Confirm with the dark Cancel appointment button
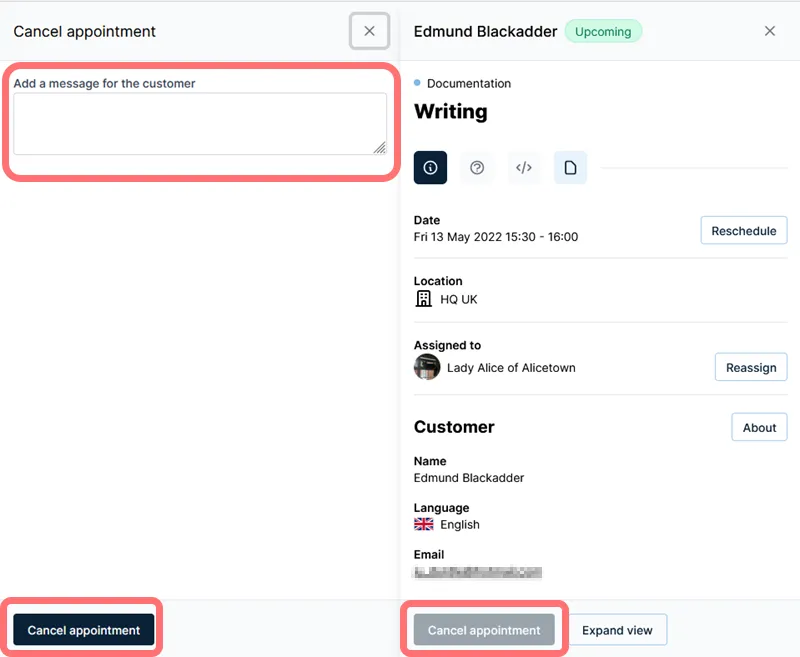 coord(84,630)
